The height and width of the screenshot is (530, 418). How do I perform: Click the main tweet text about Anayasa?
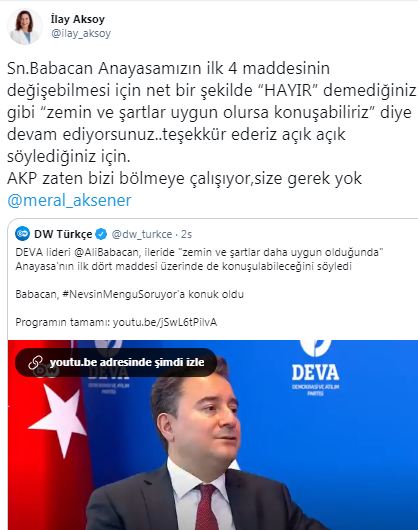pyautogui.click(x=211, y=123)
